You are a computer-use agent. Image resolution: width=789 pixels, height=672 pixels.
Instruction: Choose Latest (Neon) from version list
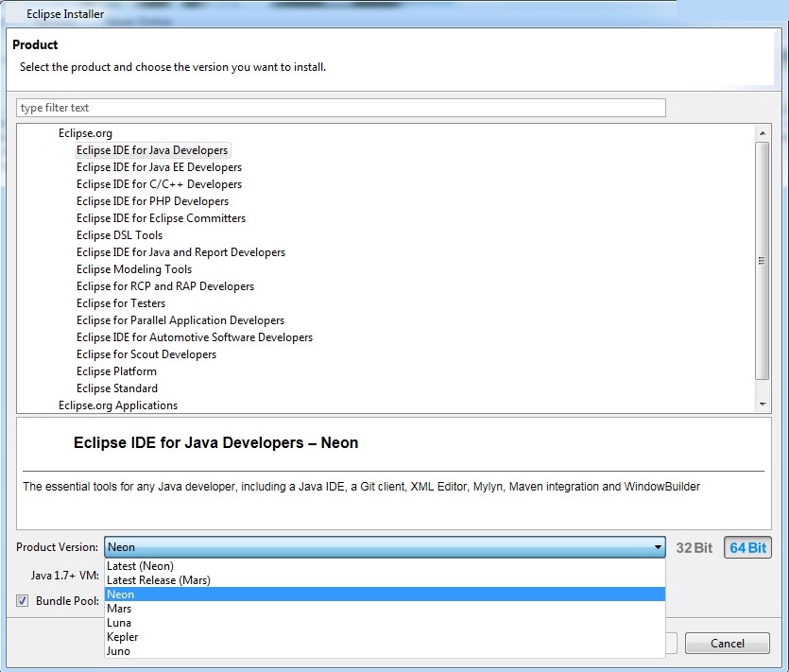[385, 566]
